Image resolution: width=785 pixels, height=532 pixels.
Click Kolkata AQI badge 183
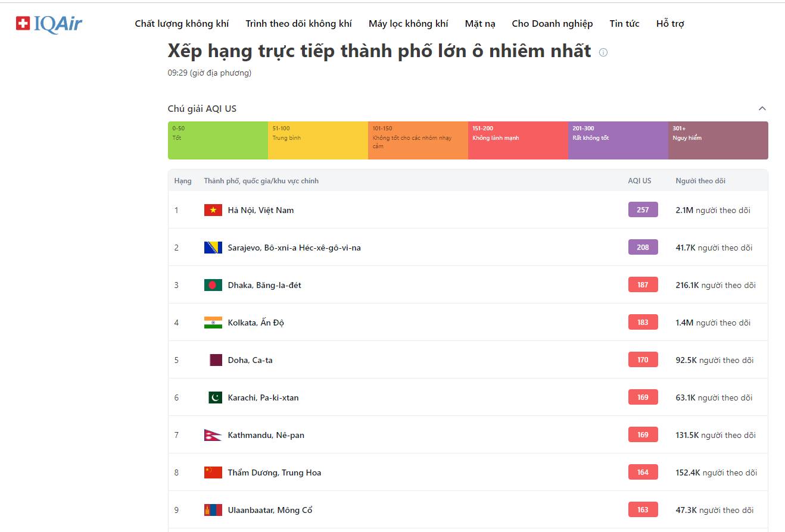click(643, 322)
